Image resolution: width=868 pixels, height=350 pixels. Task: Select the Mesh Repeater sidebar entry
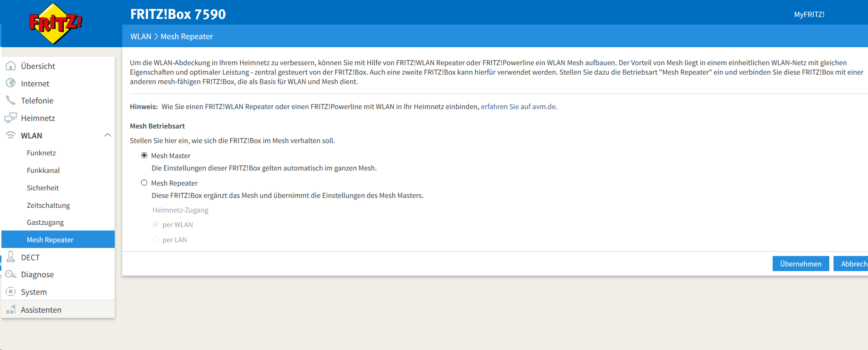pyautogui.click(x=58, y=239)
